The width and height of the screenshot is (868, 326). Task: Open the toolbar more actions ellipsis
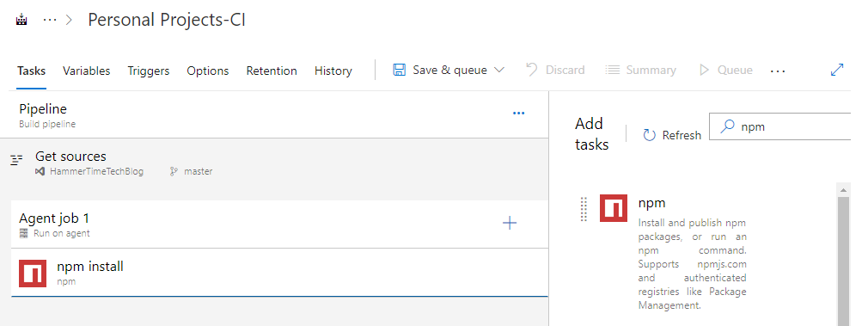point(778,71)
